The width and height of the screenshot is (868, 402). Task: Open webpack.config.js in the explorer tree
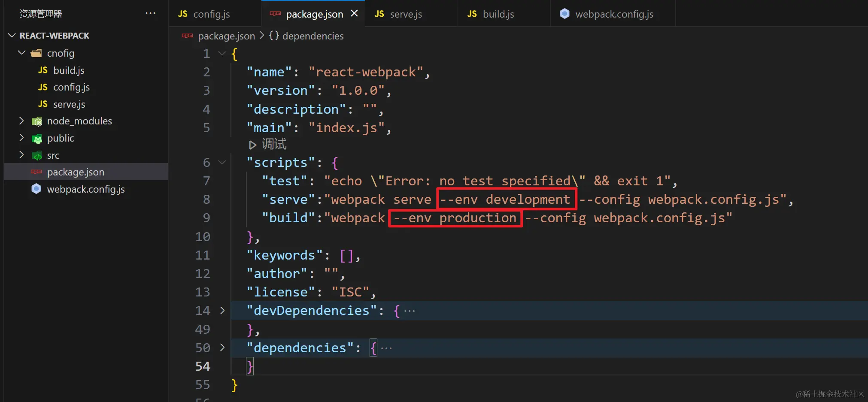click(x=86, y=189)
